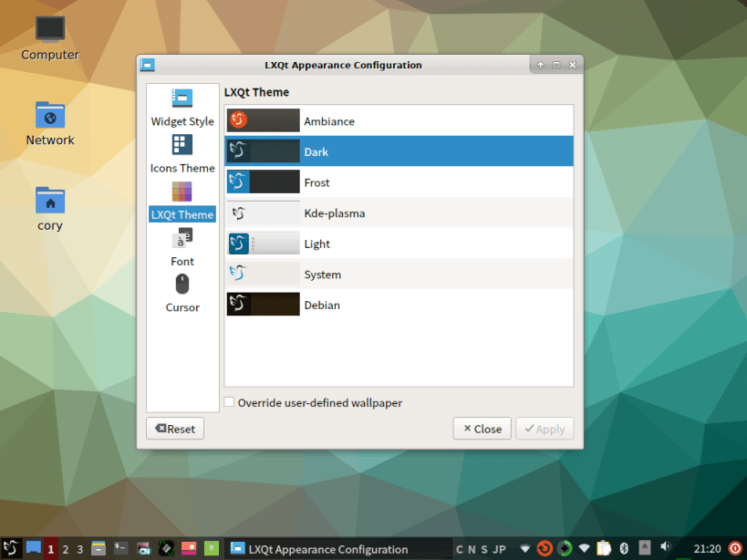The height and width of the screenshot is (560, 747).
Task: Click the Num Lock indicator N
Action: point(472,549)
